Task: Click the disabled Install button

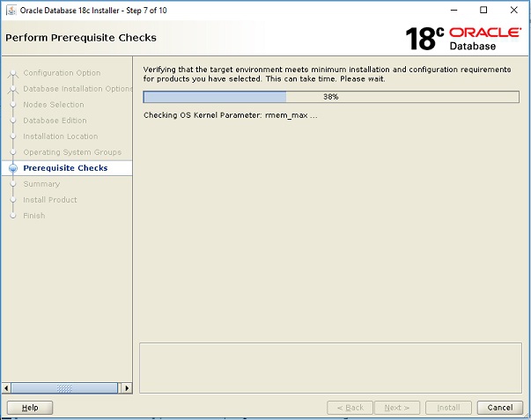Action: (448, 408)
